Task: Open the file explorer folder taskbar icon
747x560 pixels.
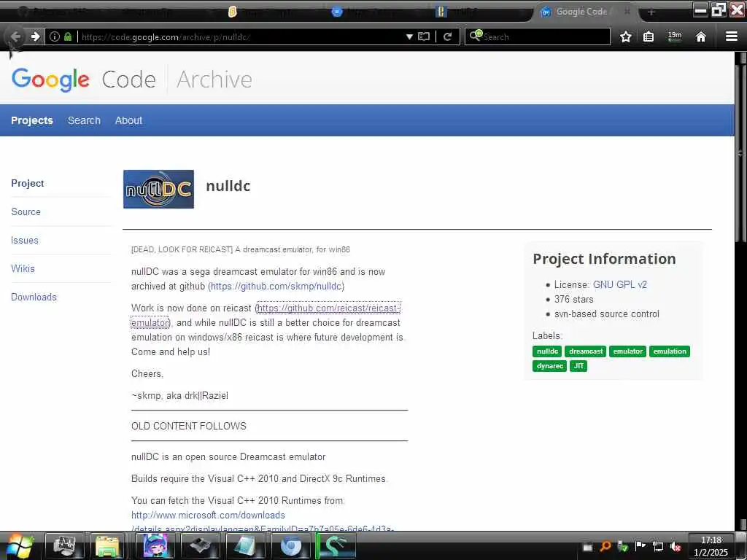Action: [x=108, y=545]
